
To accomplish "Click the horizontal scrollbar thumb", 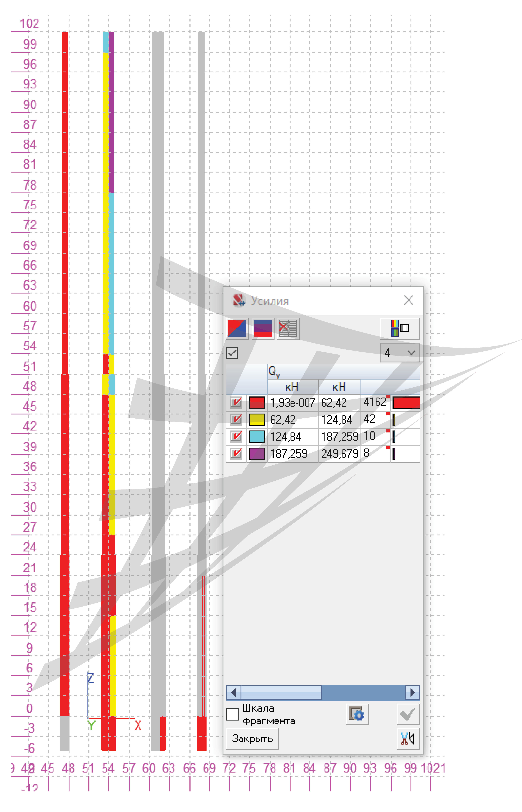I will pyautogui.click(x=281, y=692).
